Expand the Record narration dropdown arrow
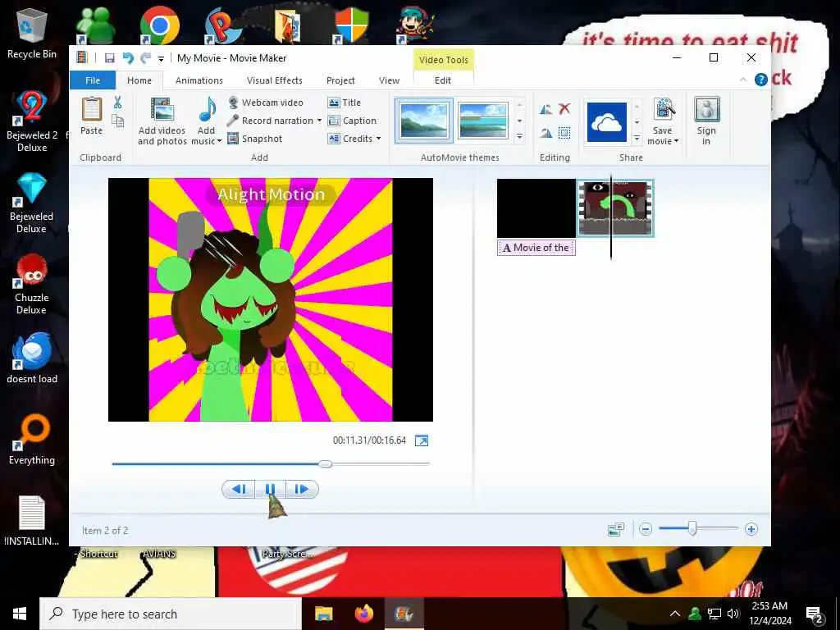This screenshot has width=840, height=630. 319,121
